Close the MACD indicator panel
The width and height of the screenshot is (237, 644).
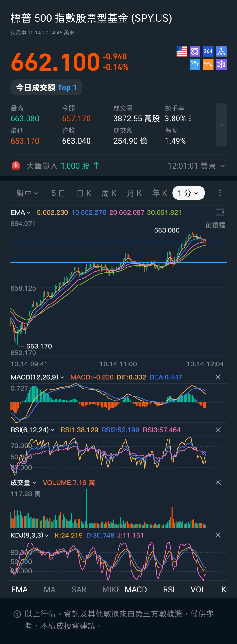coord(218,377)
